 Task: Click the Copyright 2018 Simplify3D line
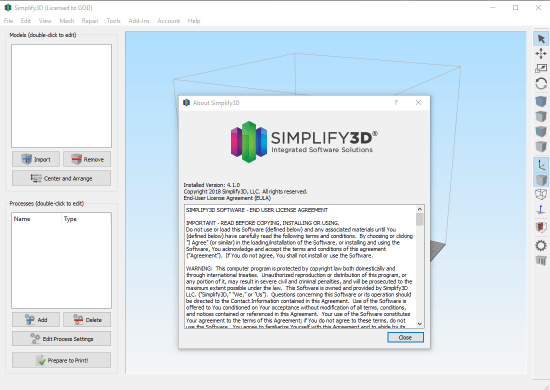(245, 191)
